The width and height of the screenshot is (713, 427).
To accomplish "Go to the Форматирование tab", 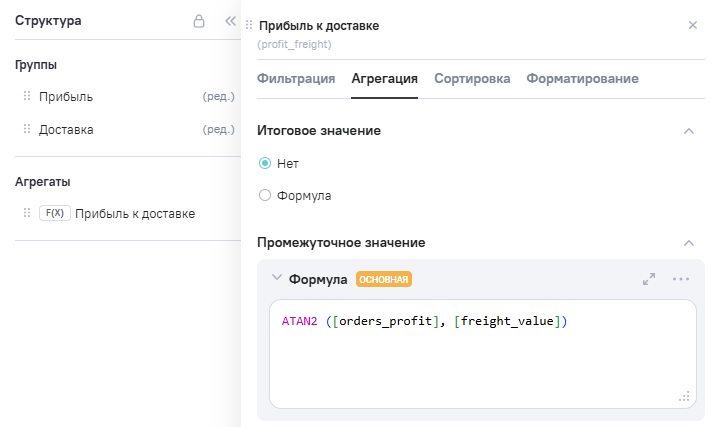I will [x=582, y=79].
